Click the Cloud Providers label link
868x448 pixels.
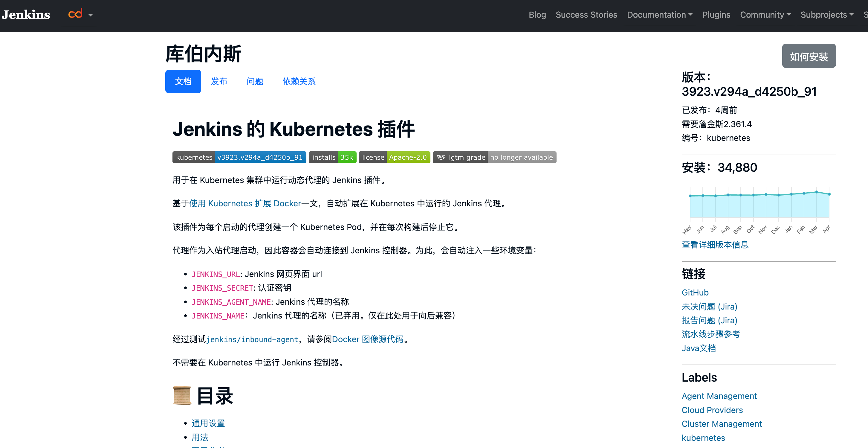(x=712, y=410)
